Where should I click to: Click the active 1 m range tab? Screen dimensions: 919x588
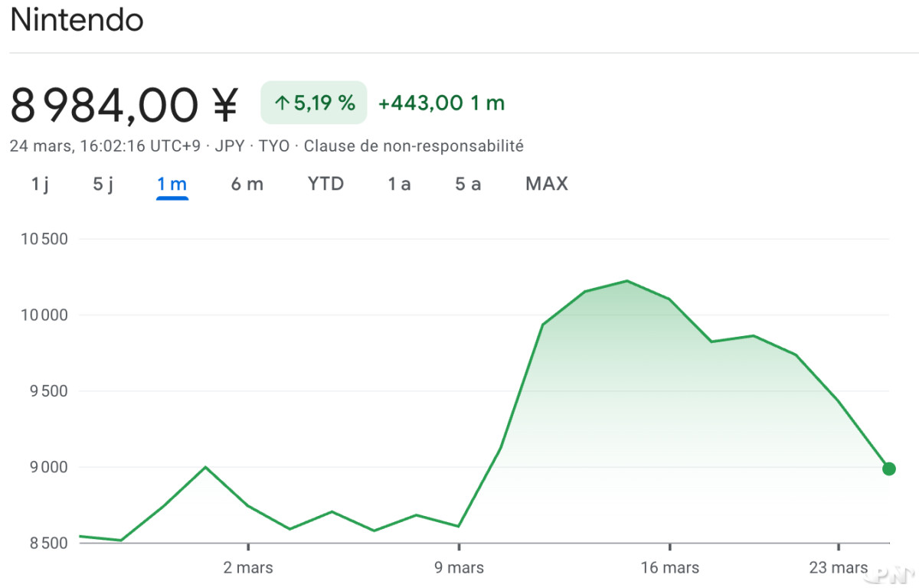(x=172, y=184)
